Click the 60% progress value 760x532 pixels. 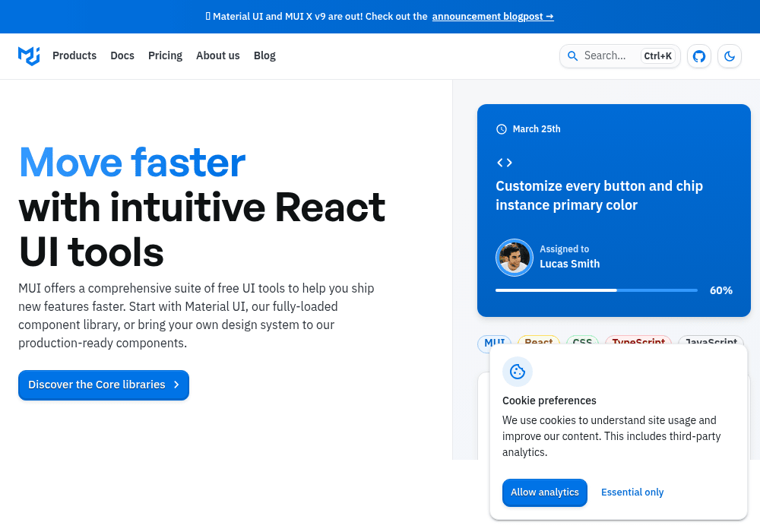click(721, 290)
